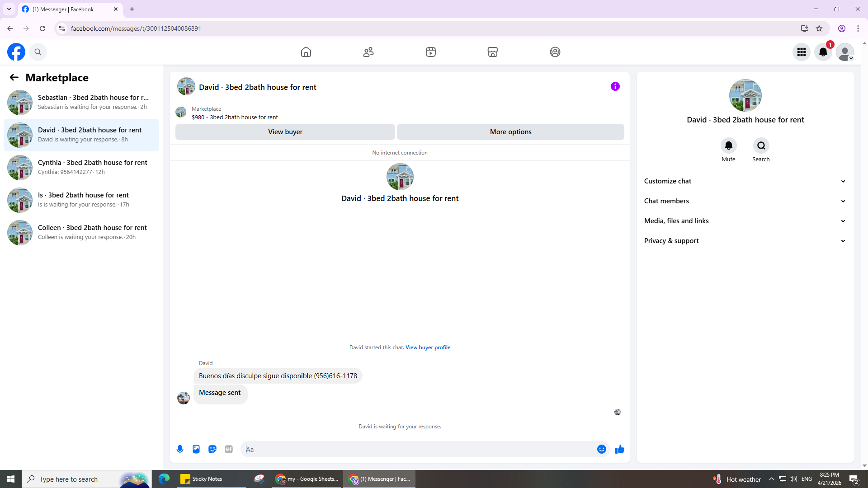This screenshot has width=868, height=488.
Task: Open the install app icon in address bar
Action: (804, 28)
